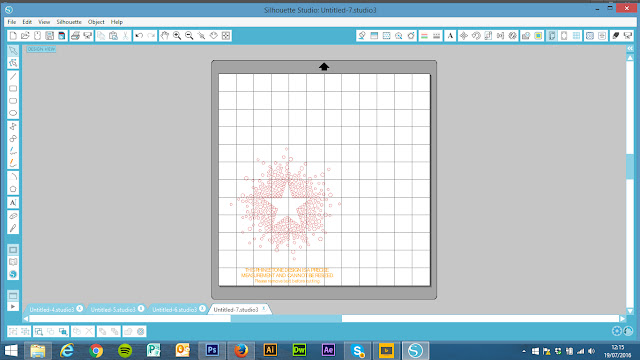The image size is (640, 360).
Task: Switch to Library view in left sidebar
Action: click(13, 262)
